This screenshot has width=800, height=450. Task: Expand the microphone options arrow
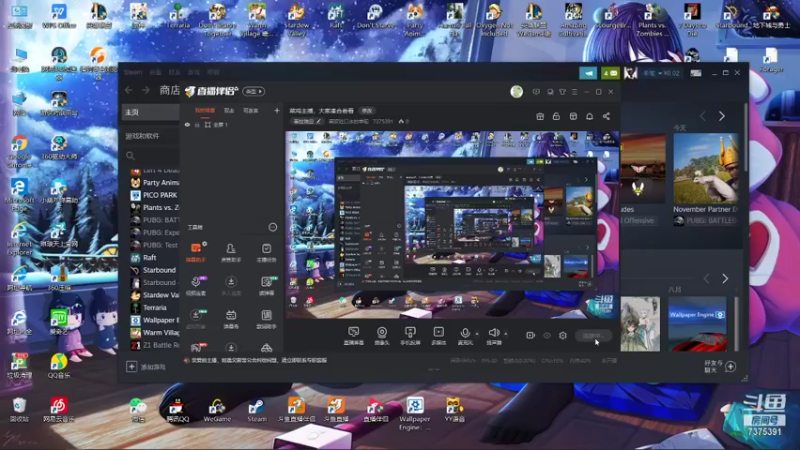pos(477,334)
